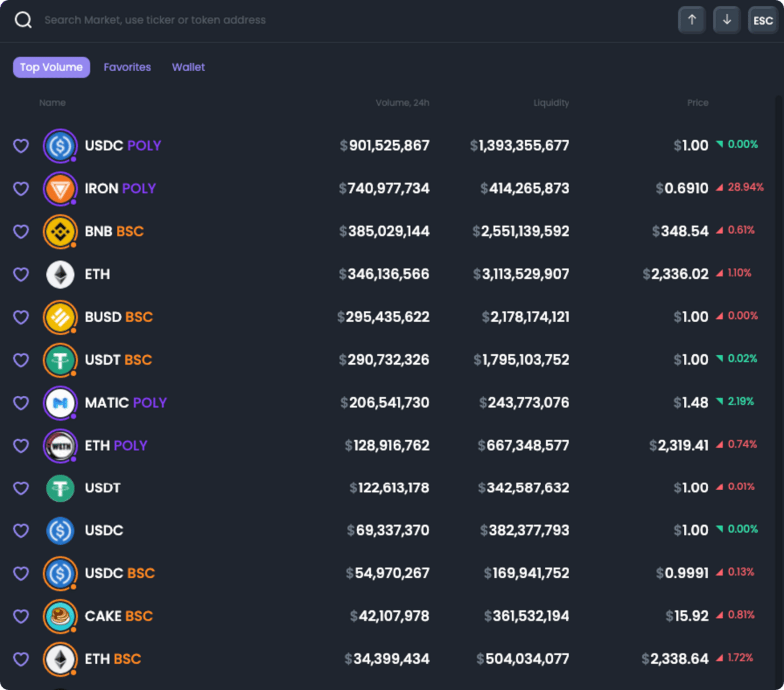Toggle the heart next to ETH
Screen dimensions: 784x690
tap(20, 274)
